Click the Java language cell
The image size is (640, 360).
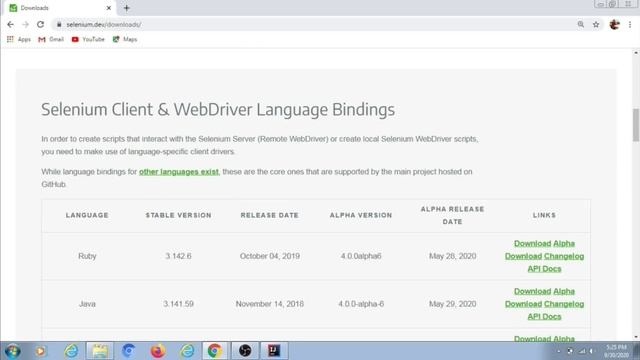pos(87,304)
